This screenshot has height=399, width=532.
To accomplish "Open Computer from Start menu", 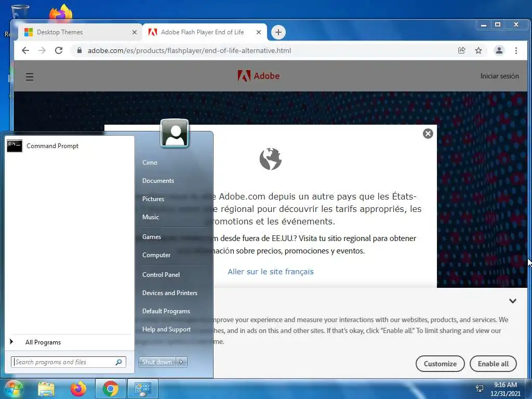I will 156,255.
